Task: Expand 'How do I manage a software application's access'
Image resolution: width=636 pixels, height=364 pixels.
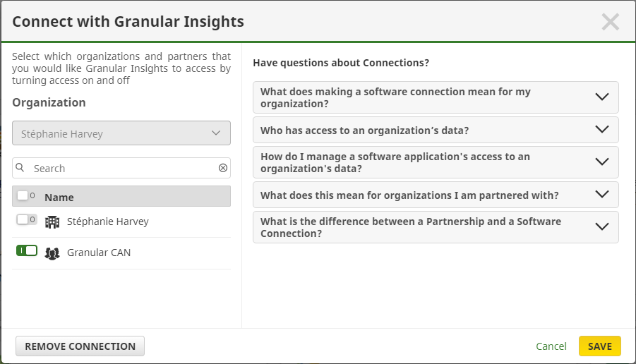Action: click(x=436, y=162)
